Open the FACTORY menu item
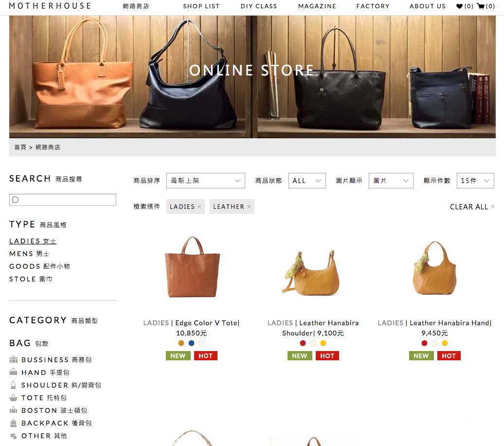The image size is (504, 446). pyautogui.click(x=373, y=6)
